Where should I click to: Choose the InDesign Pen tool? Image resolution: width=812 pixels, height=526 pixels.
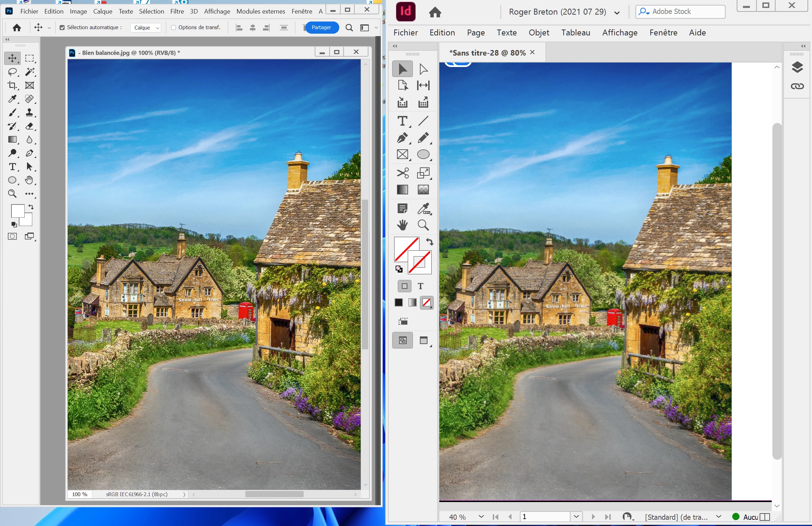pyautogui.click(x=403, y=138)
